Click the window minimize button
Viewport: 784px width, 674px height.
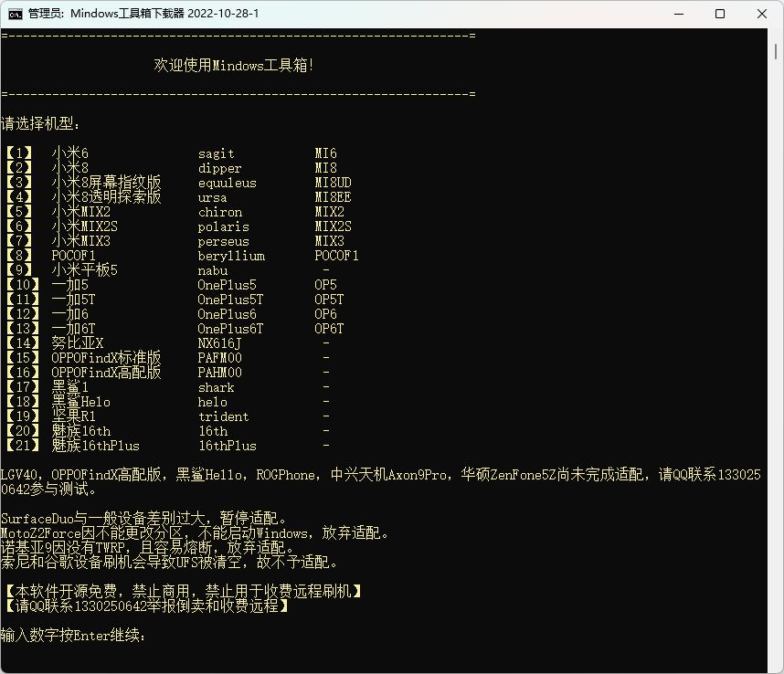(x=677, y=14)
